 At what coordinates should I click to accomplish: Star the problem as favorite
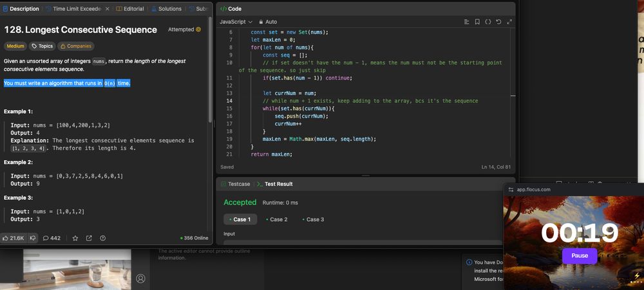coord(75,238)
